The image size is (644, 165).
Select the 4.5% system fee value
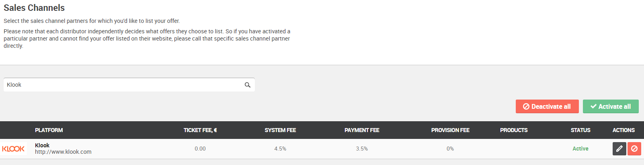point(280,149)
